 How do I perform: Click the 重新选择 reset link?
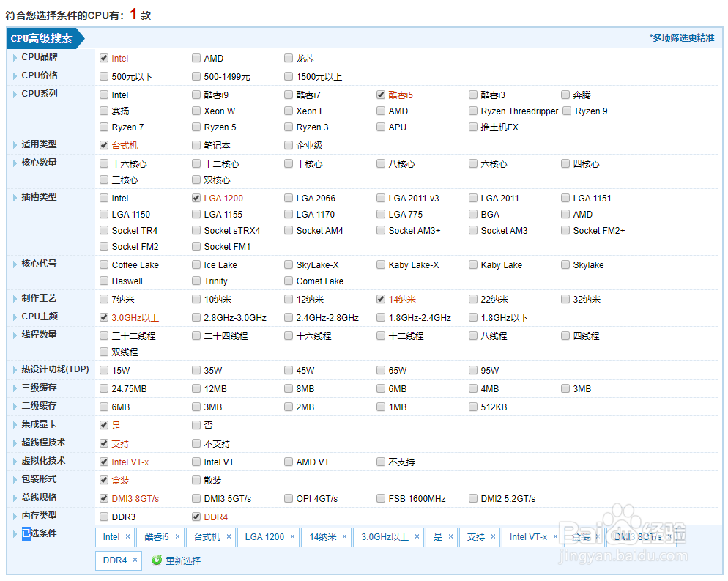183,560
